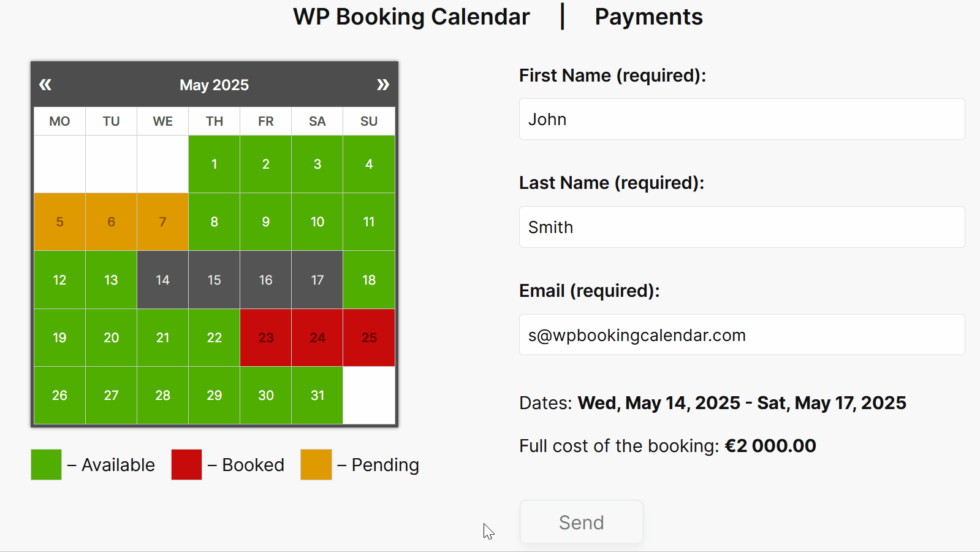Click pending date May 5
Image resolution: width=980 pixels, height=552 pixels.
[x=59, y=221]
